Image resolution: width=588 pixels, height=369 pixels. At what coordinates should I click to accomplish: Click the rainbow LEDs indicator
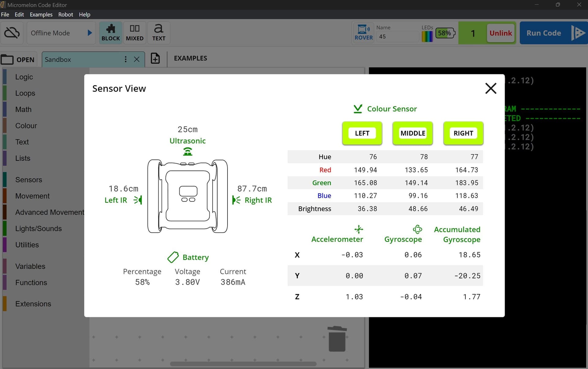tap(427, 36)
